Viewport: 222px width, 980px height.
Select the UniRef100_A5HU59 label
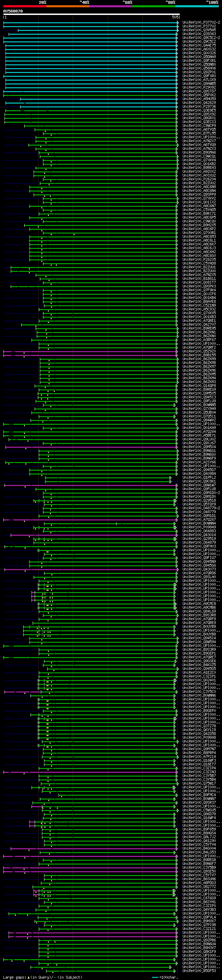click(199, 99)
